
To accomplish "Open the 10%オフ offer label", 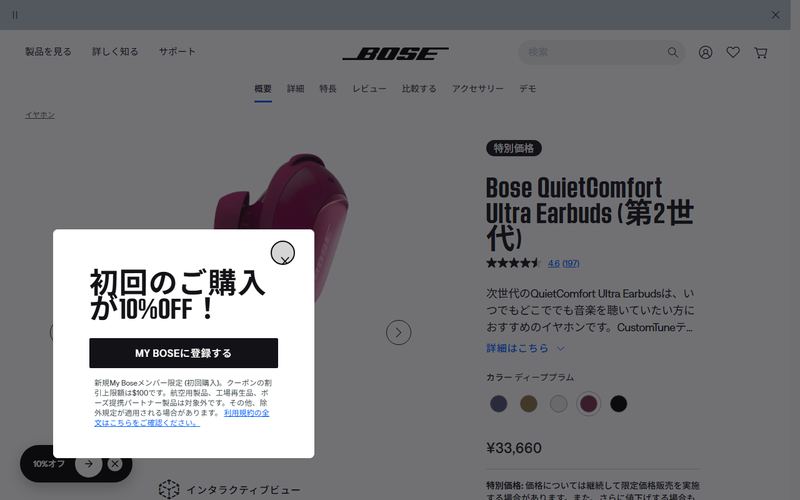I will (x=49, y=464).
